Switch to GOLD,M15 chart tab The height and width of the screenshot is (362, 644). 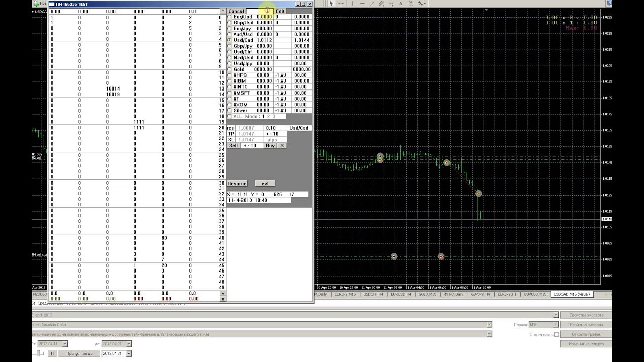click(427, 294)
